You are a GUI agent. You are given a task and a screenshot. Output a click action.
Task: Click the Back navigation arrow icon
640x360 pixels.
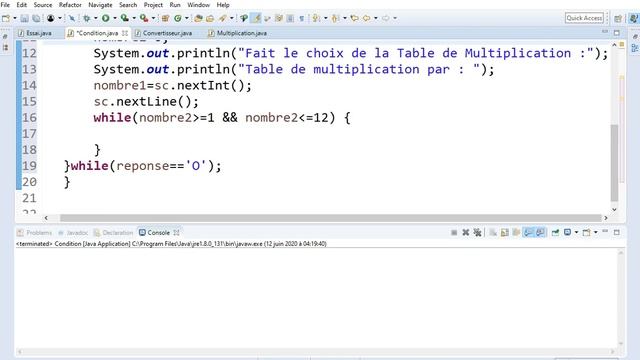click(x=367, y=18)
